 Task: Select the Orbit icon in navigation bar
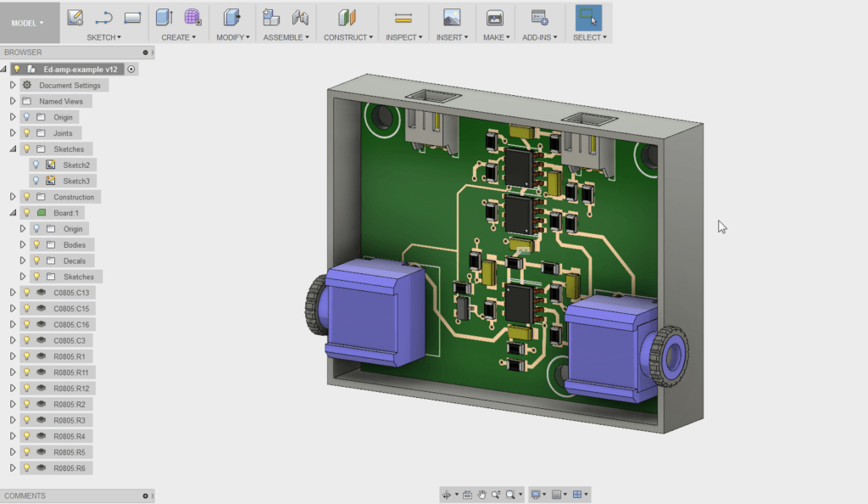point(447,495)
